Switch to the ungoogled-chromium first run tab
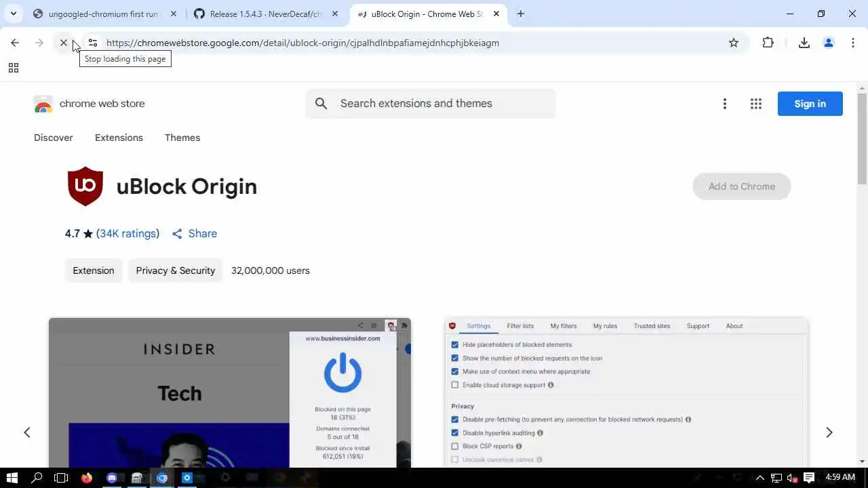 [102, 14]
